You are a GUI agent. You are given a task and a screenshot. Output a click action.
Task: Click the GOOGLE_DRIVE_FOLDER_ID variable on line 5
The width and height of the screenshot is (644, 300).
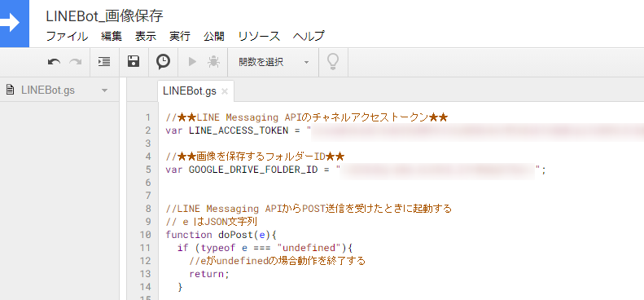(x=253, y=170)
